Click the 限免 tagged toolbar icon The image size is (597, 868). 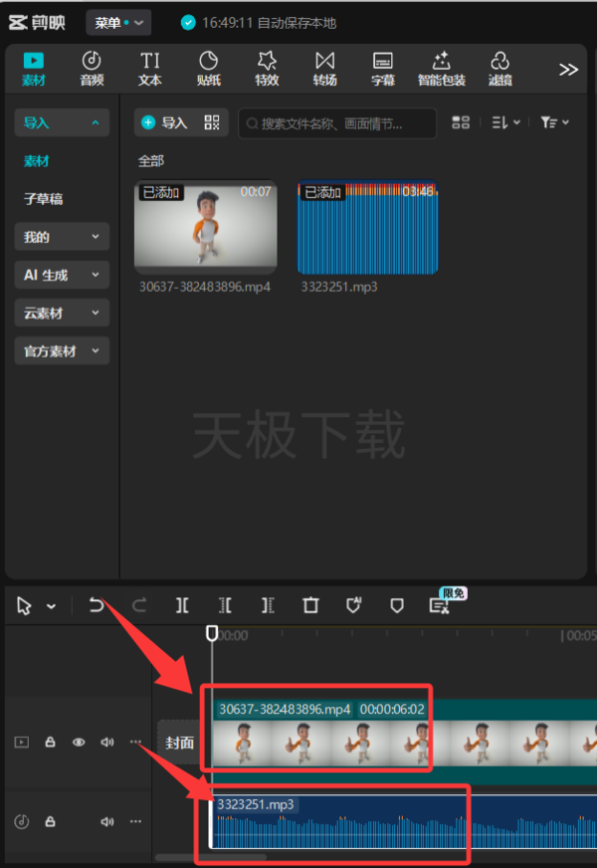(440, 605)
